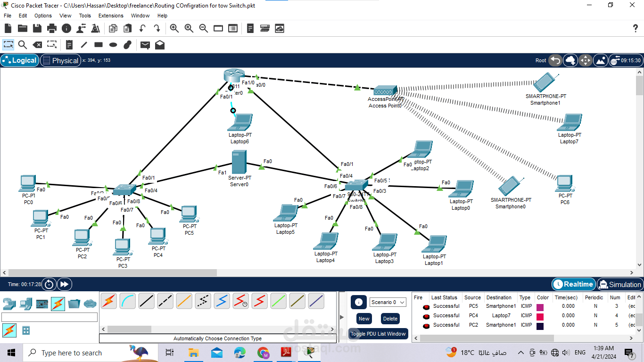Screen dimensions: 644x362
Task: Switch to Simulation mode
Action: 619,284
